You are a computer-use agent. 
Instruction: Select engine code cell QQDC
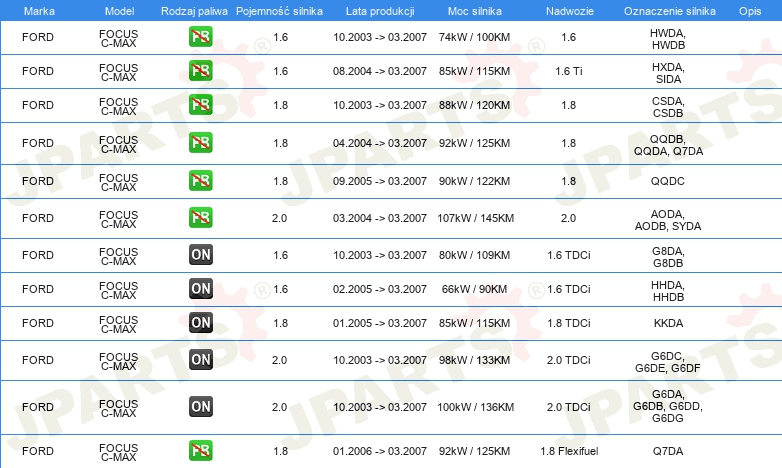click(x=668, y=181)
